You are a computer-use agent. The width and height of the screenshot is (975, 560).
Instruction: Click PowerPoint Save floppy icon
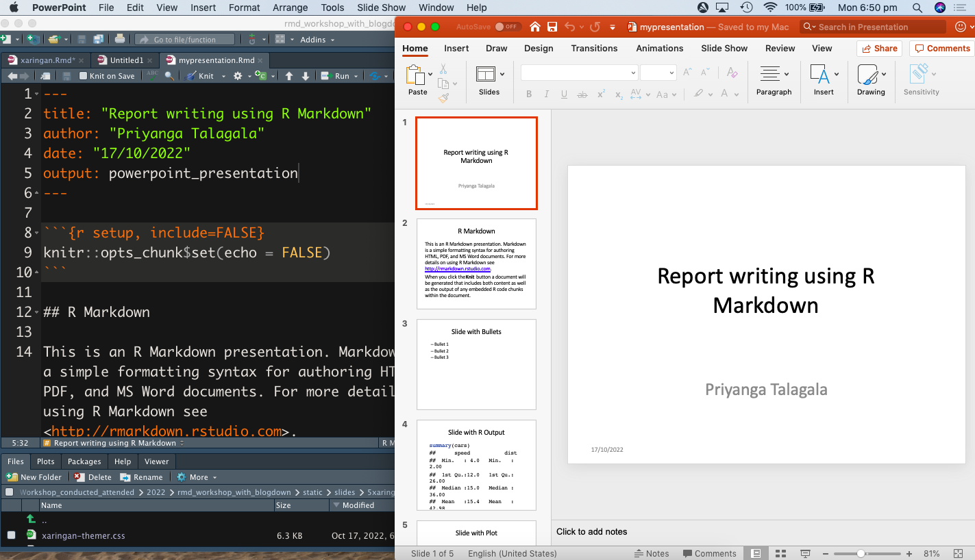point(552,27)
